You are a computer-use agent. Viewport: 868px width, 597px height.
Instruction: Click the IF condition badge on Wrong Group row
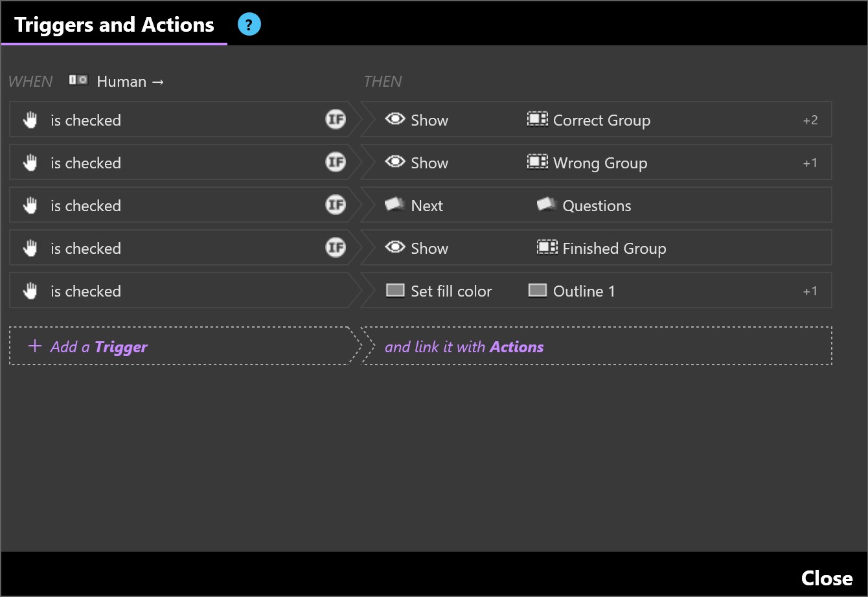tap(336, 163)
